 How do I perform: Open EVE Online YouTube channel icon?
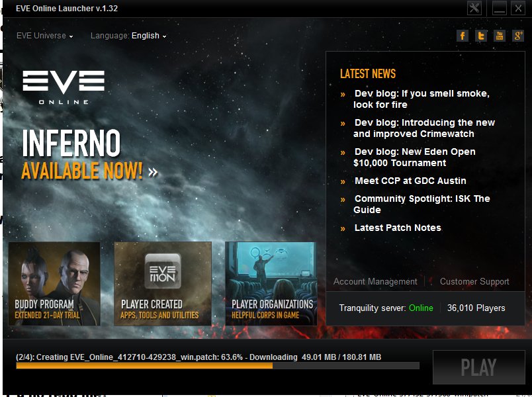point(500,36)
